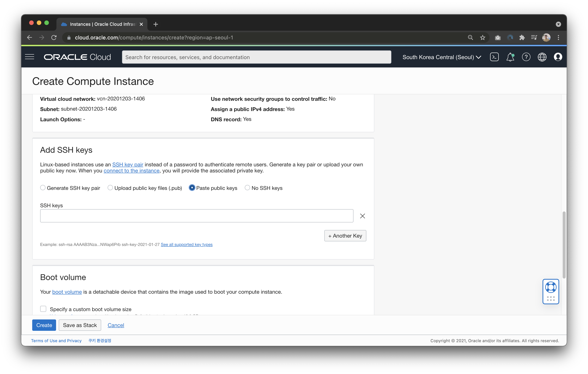Screen dimensions: 588x374
Task: Click the SSH keys input field
Action: pyautogui.click(x=197, y=216)
